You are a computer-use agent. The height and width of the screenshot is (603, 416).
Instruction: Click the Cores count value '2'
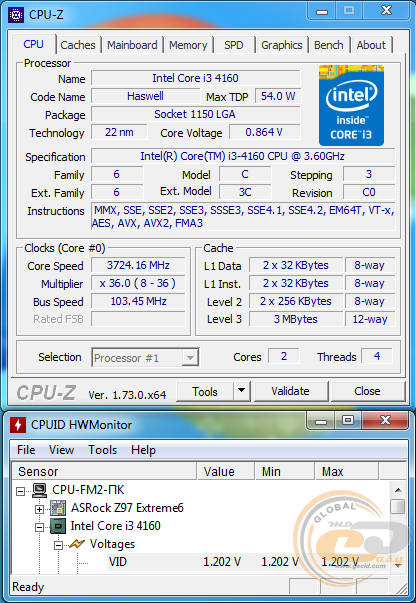pos(284,356)
